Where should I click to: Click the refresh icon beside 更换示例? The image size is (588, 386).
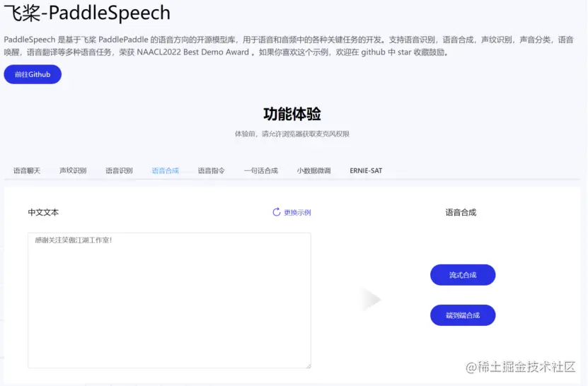tap(277, 212)
